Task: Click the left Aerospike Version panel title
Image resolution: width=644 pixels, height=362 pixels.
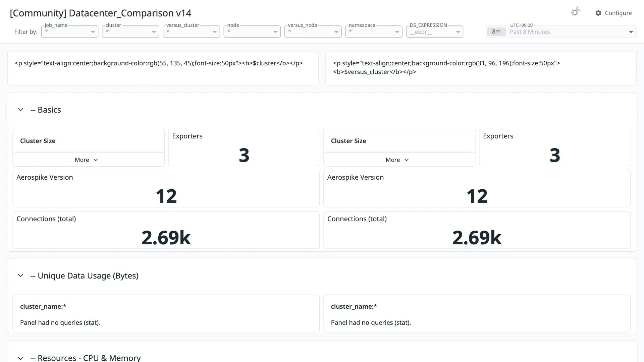Action: 45,177
